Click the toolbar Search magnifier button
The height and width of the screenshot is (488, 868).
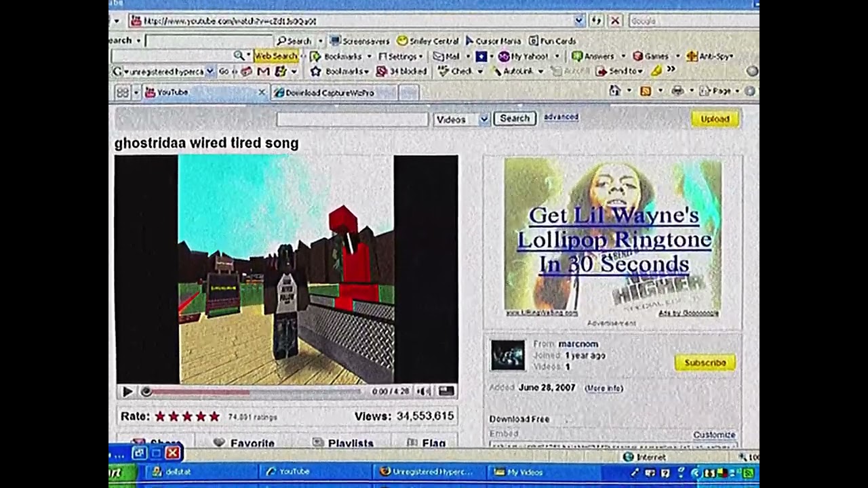coord(294,41)
